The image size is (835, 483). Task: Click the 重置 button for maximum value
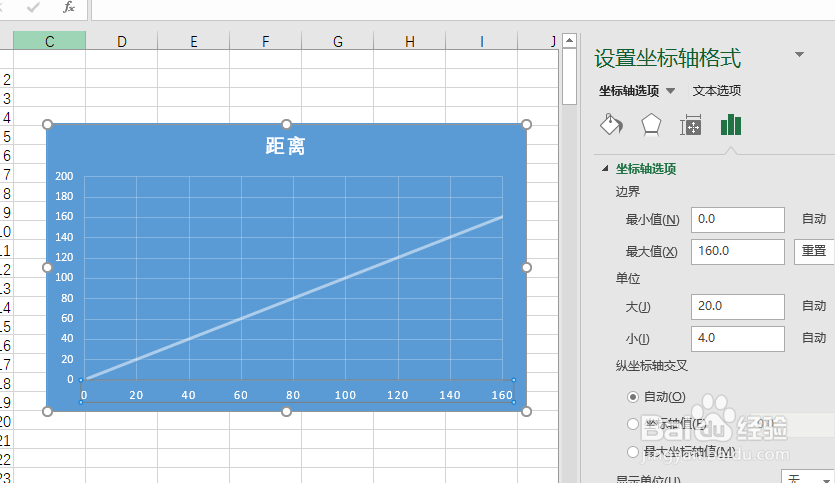[x=814, y=251]
